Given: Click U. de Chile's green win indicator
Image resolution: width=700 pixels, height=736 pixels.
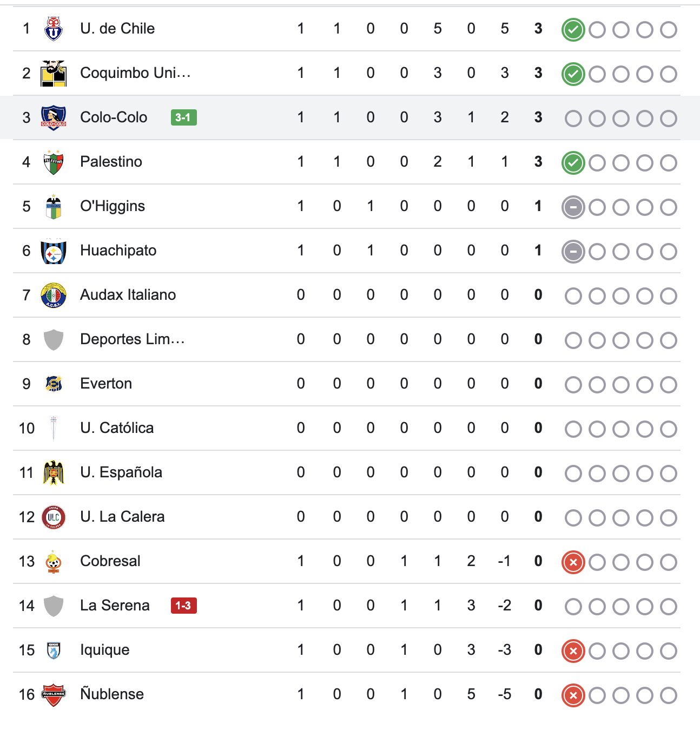Looking at the screenshot, I should (x=573, y=30).
